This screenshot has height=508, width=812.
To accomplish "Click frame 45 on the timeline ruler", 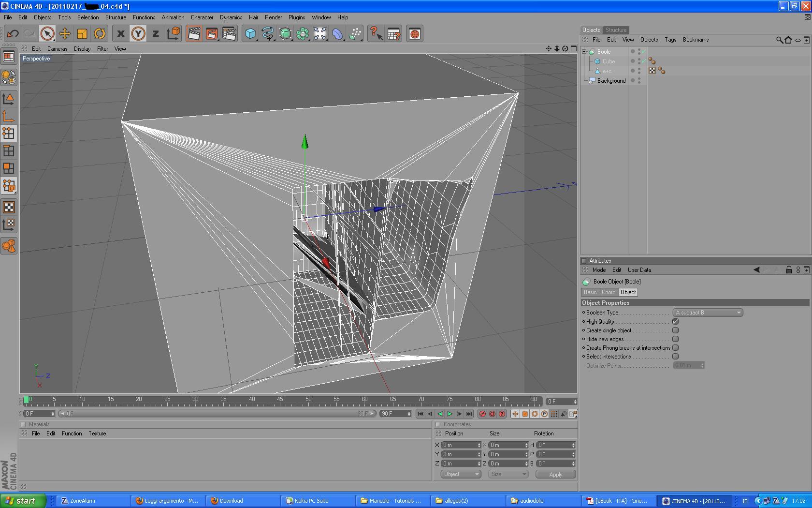I will pyautogui.click(x=280, y=401).
